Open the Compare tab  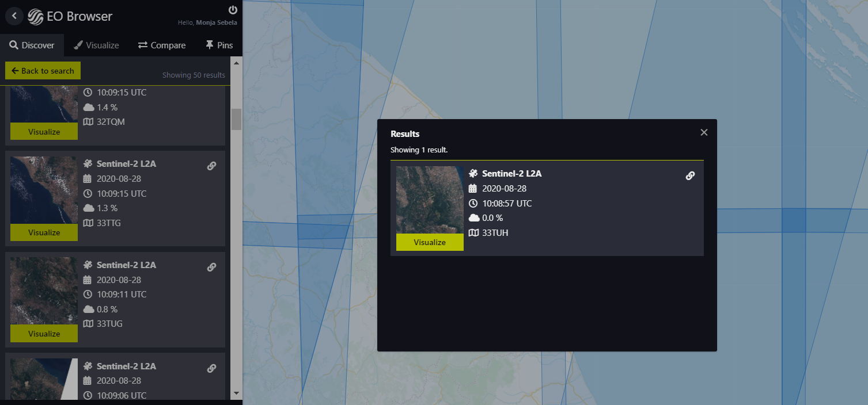(161, 45)
